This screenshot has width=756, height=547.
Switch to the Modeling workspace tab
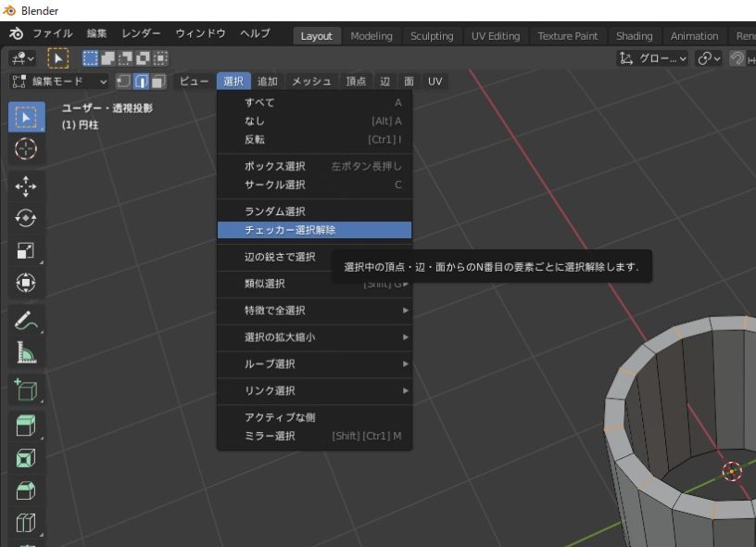371,36
